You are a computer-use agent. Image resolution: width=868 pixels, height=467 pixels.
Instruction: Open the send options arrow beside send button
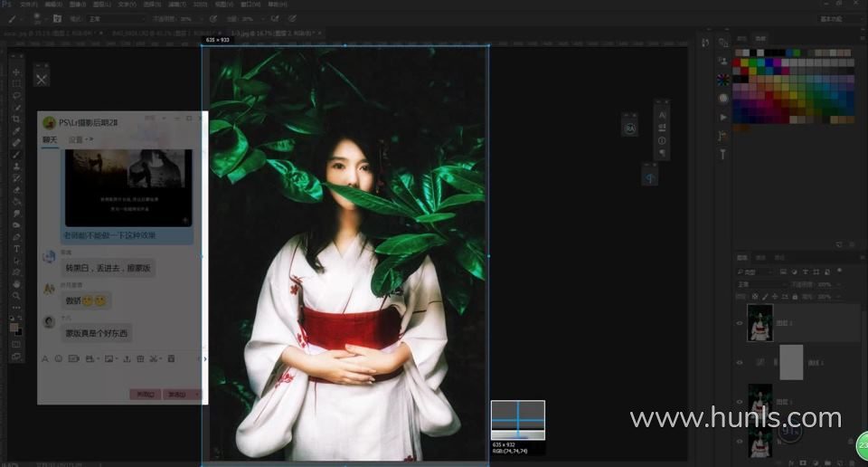[197, 395]
